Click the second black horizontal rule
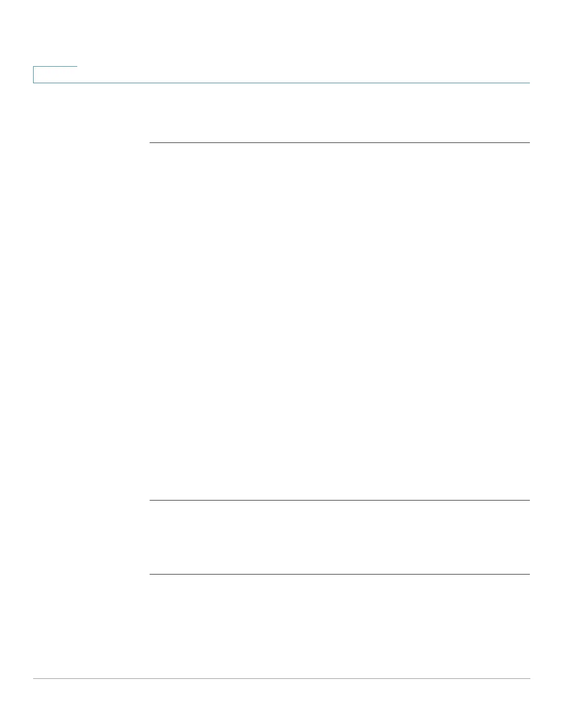The height and width of the screenshot is (728, 563). click(x=340, y=500)
